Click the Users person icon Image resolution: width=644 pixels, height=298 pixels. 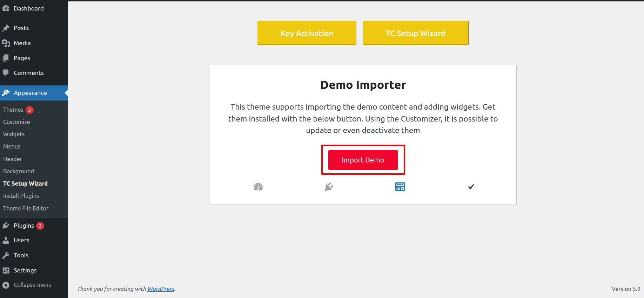(6, 240)
